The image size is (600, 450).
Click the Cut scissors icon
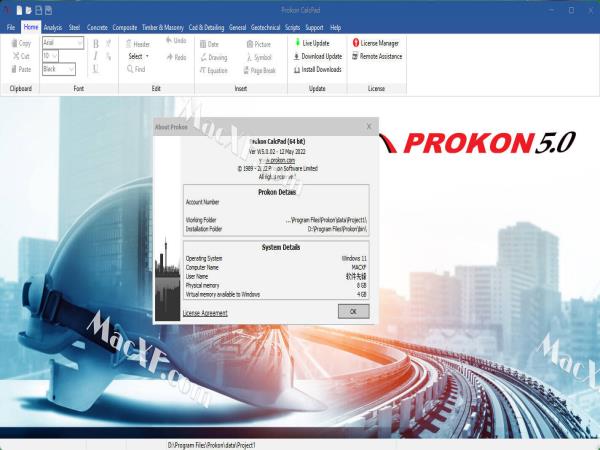coord(16,56)
